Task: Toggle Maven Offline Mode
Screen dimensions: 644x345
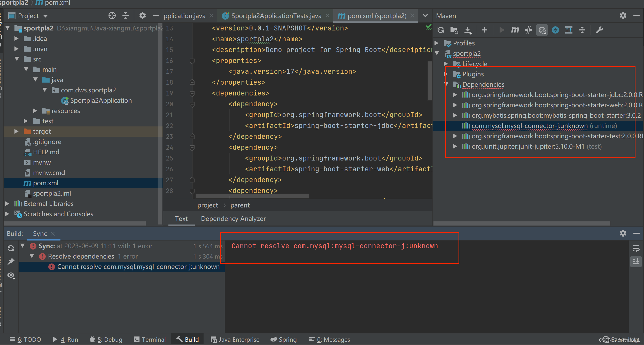Action: pos(528,30)
